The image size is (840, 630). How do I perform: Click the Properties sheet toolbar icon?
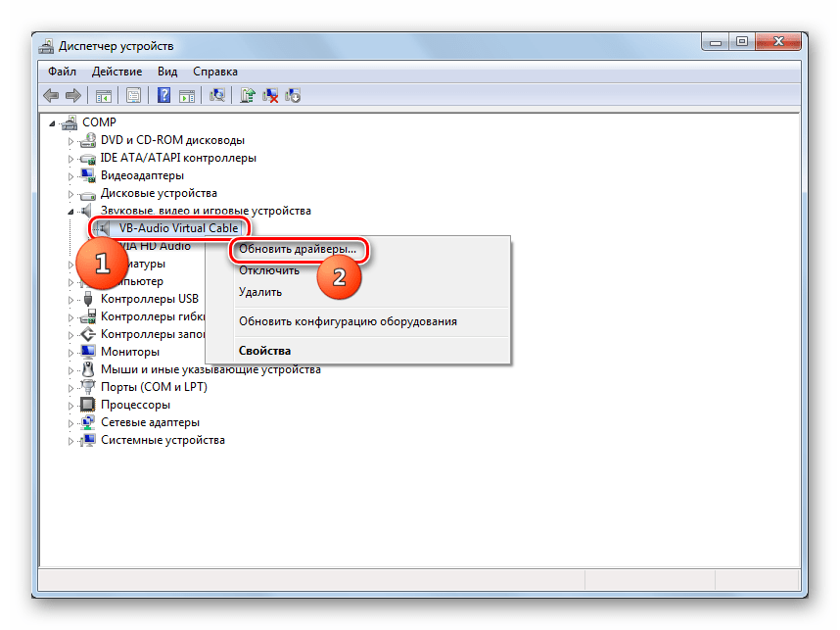click(x=132, y=95)
